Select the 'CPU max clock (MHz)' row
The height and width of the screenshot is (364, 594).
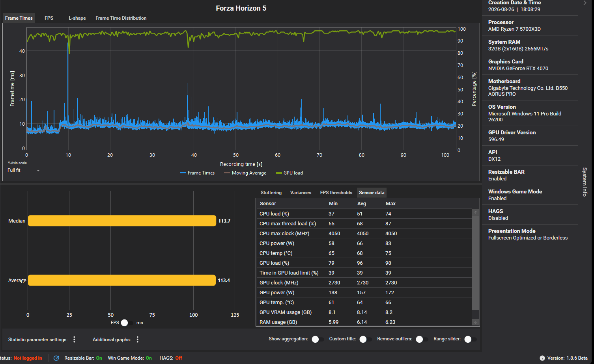[364, 234]
